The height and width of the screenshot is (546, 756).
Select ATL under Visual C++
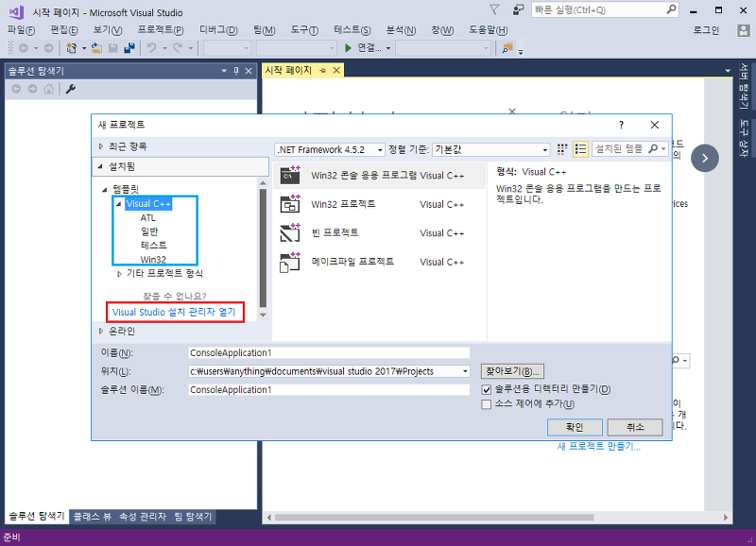147,218
